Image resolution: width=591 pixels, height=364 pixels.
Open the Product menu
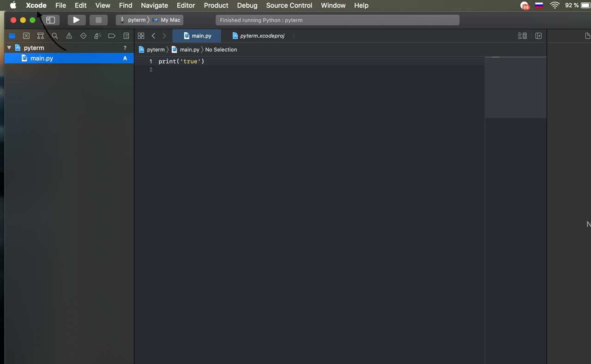point(216,5)
